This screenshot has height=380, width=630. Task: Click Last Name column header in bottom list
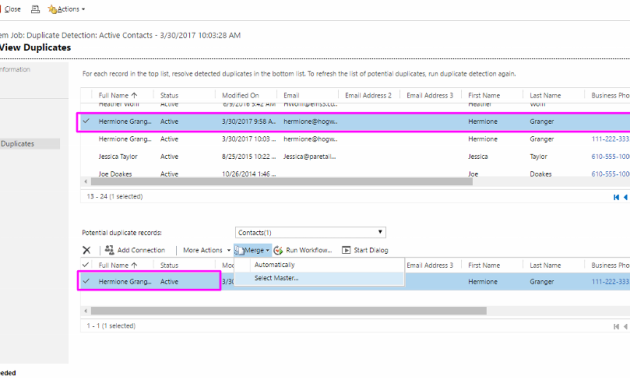545,265
